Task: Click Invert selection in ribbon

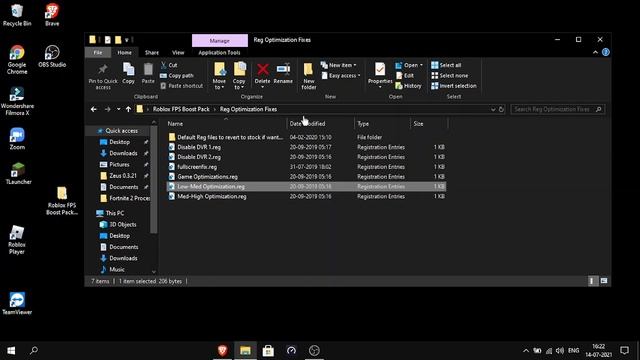Action: coord(453,86)
